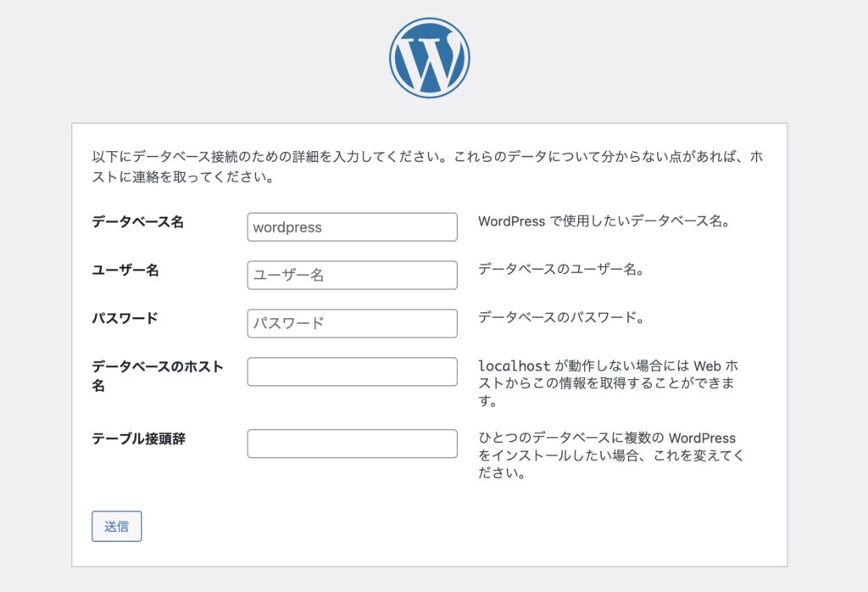The image size is (868, 592).
Task: Click the table prefix description mentioning 複数の WordPress
Action: coord(611,455)
